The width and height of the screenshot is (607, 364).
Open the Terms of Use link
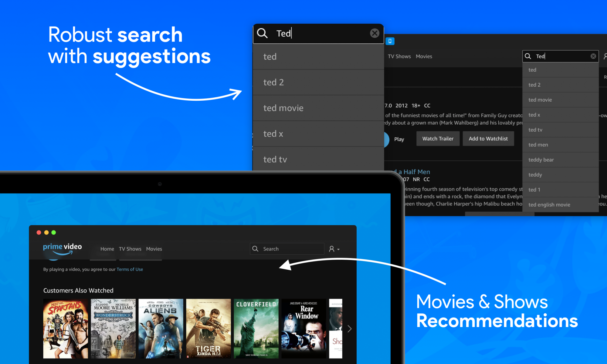pos(130,269)
